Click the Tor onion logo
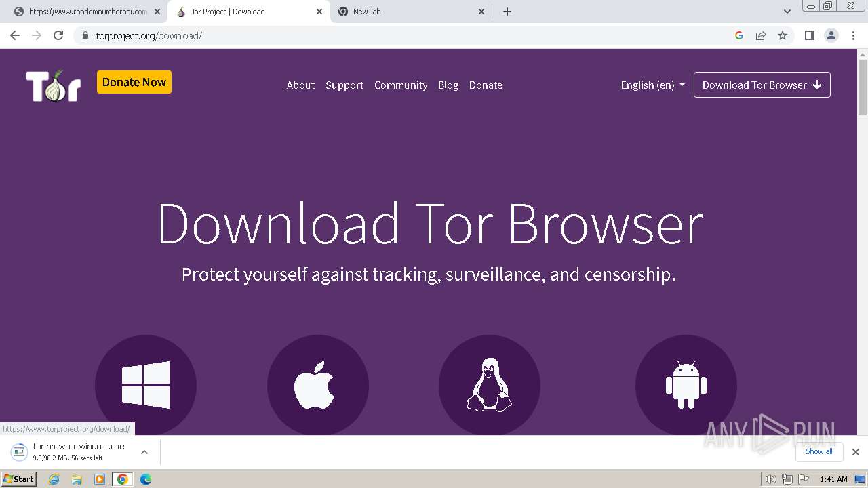 [54, 85]
